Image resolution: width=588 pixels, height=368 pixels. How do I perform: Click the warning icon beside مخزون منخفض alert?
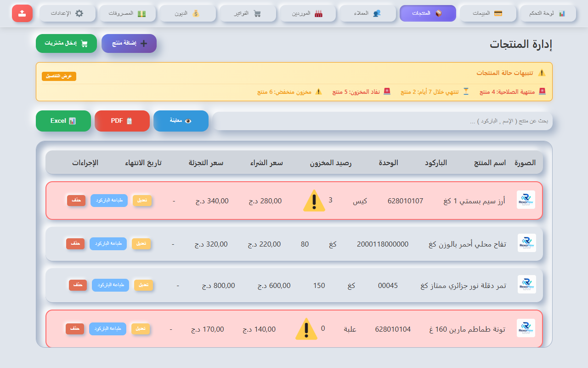pyautogui.click(x=319, y=92)
